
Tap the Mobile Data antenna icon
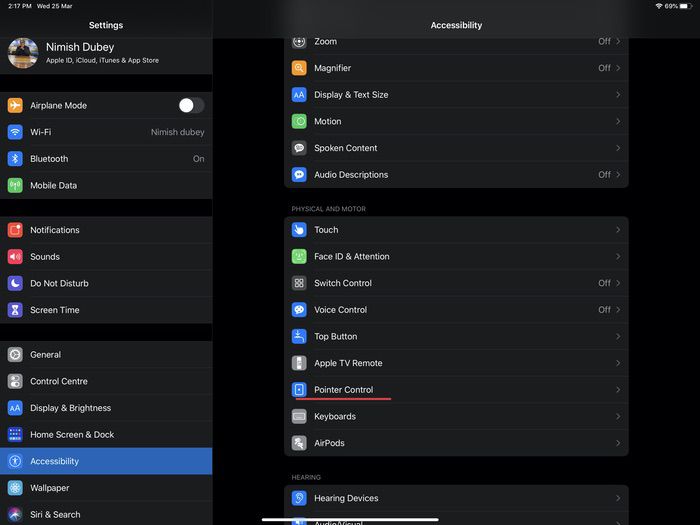[15, 185]
